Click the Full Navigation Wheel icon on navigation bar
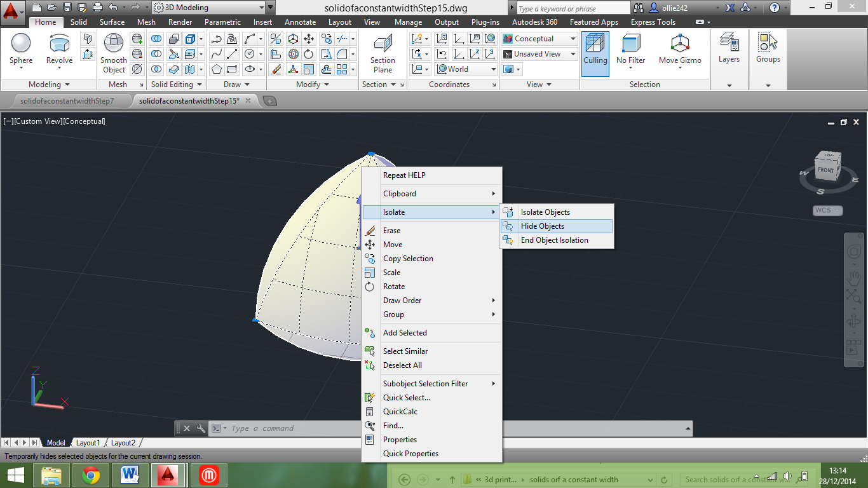The height and width of the screenshot is (488, 868). click(853, 252)
